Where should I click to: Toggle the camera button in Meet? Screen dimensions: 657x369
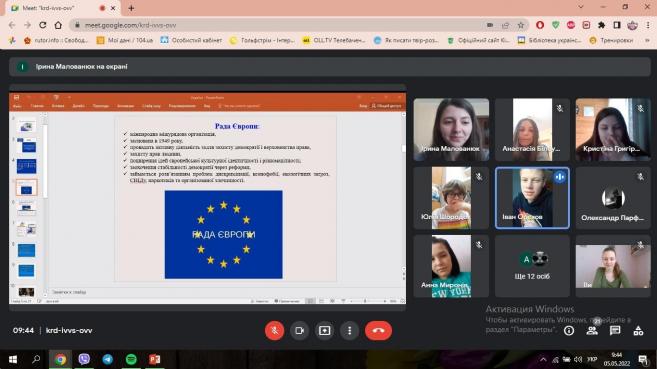click(x=299, y=330)
